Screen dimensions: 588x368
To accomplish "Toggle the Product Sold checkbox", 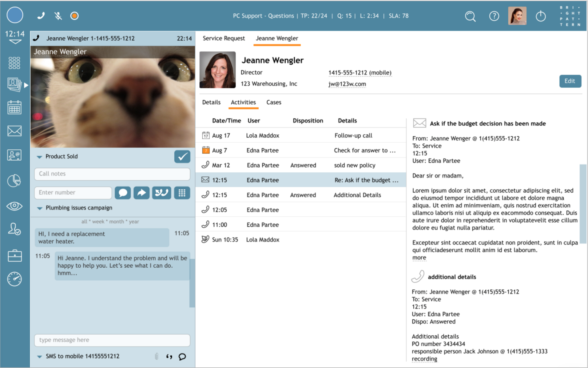I will [x=182, y=157].
